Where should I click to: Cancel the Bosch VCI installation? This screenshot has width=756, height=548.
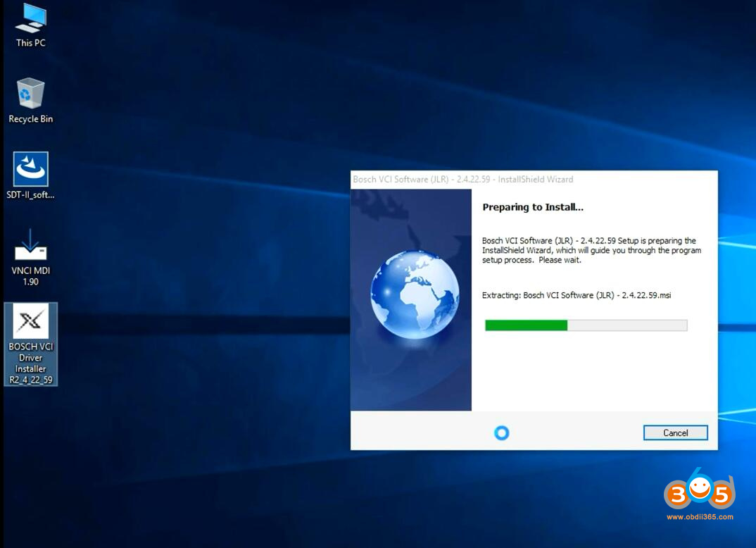coord(675,432)
